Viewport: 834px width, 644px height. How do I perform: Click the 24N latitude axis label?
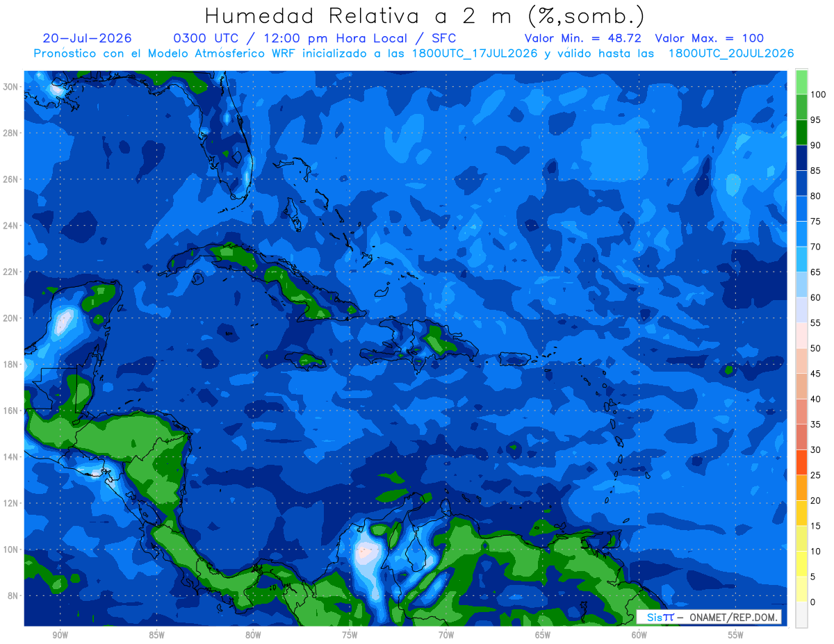(11, 226)
